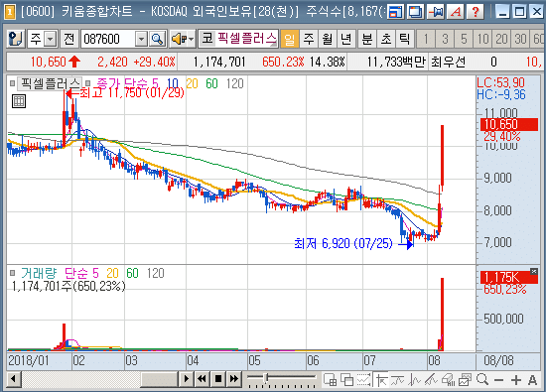This screenshot has height=392, width=546.
Task: Click the 코 market indicator button
Action: click(x=207, y=39)
